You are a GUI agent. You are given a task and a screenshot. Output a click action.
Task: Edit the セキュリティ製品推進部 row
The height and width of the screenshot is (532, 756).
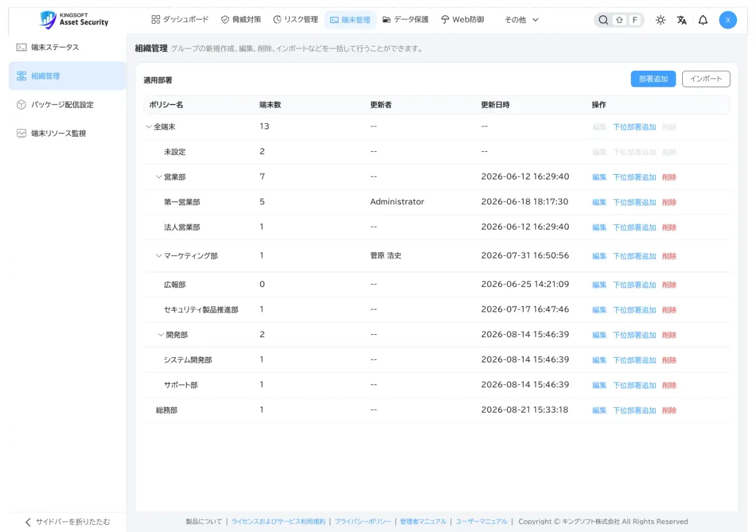pos(599,310)
